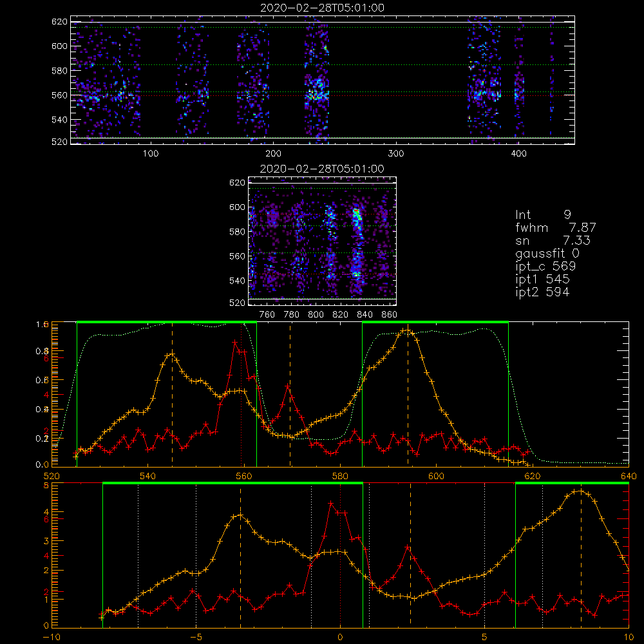Click the 820 tick label under middle image
Screen dimensions: 644x644
(x=341, y=315)
